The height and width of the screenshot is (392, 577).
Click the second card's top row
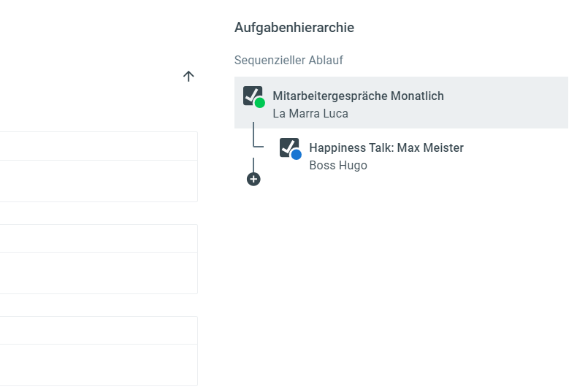99,239
